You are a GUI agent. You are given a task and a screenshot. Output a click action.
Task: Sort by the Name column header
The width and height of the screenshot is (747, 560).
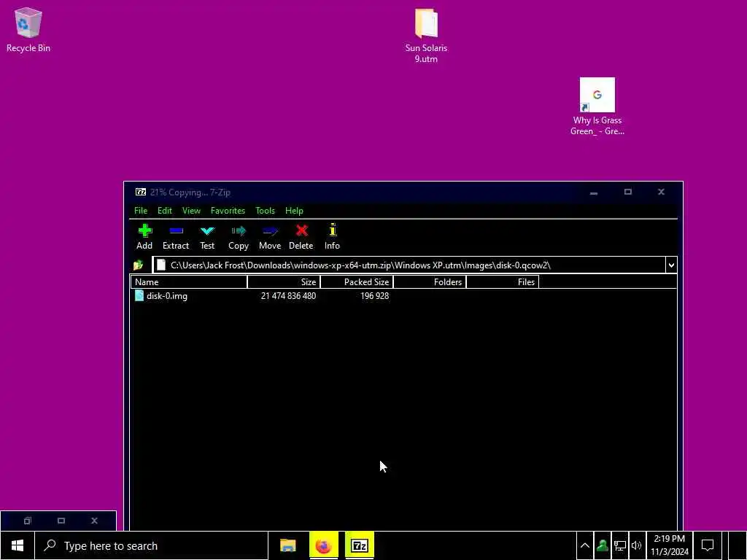click(189, 282)
